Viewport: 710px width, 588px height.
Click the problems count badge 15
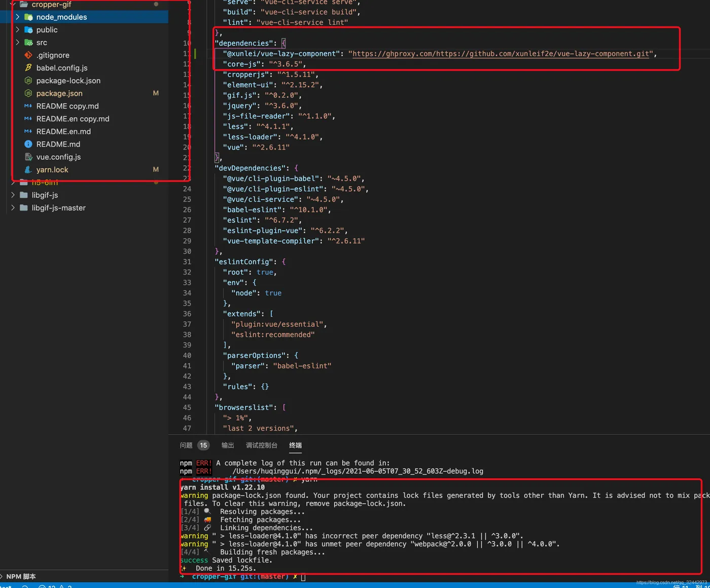pyautogui.click(x=203, y=445)
